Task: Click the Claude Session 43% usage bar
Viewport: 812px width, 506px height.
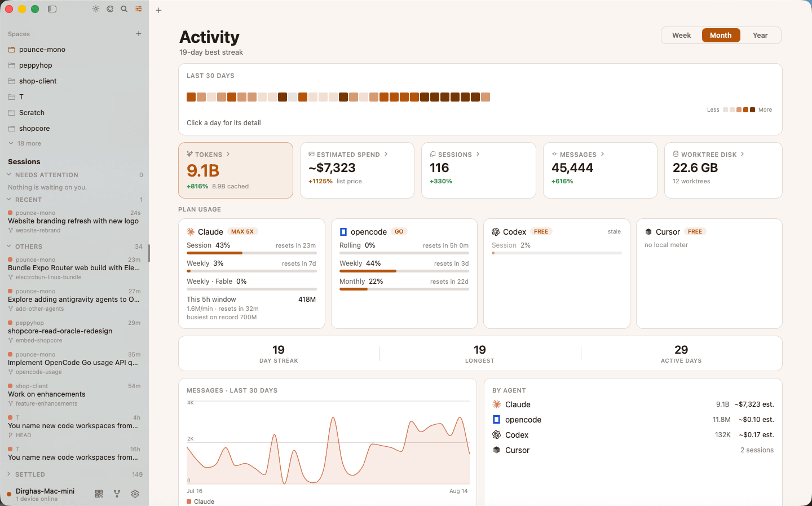Action: [251, 253]
